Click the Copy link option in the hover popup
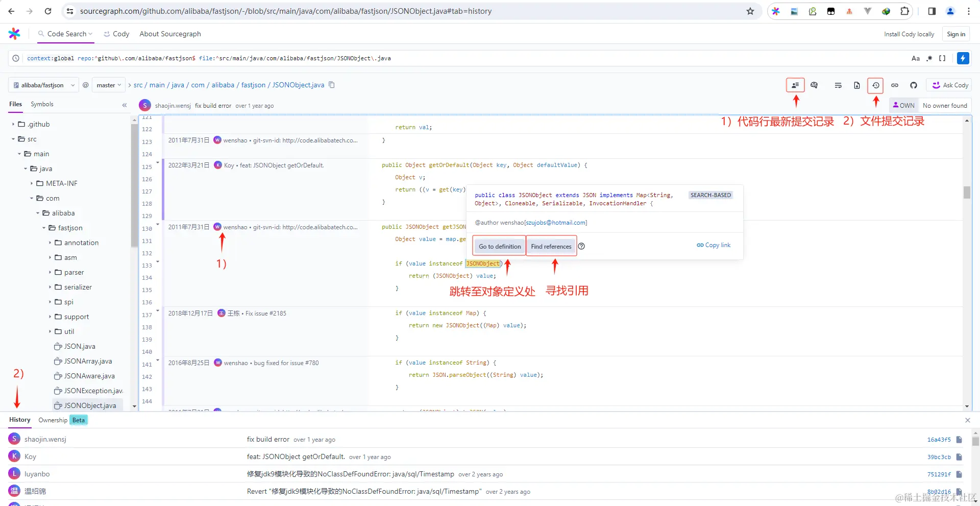 [x=713, y=245]
